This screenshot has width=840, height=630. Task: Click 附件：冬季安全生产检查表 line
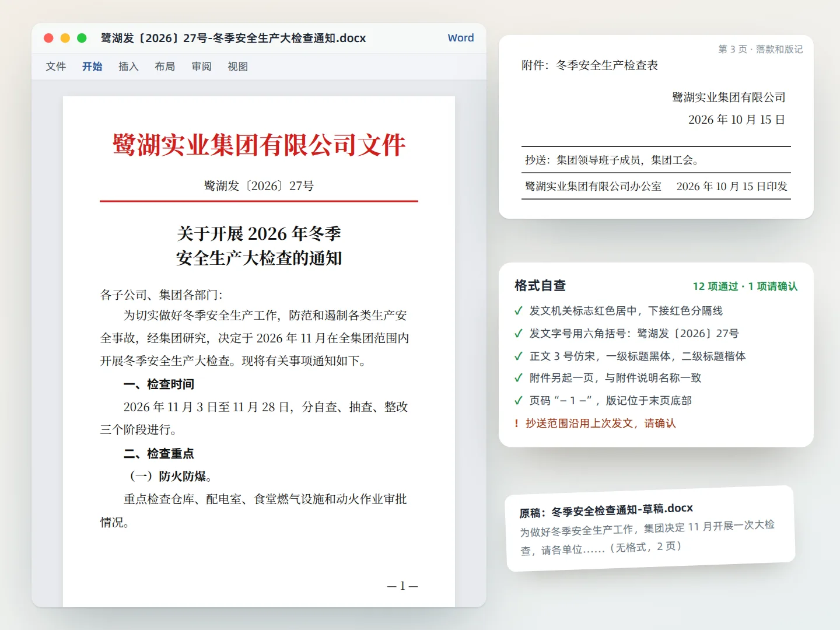[590, 65]
